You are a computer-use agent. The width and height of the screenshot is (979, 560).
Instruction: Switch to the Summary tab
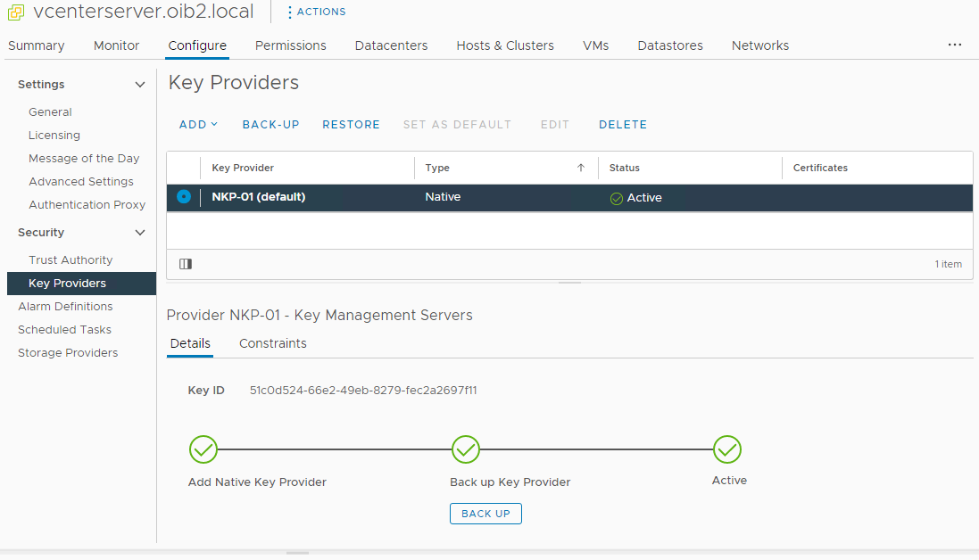click(37, 45)
